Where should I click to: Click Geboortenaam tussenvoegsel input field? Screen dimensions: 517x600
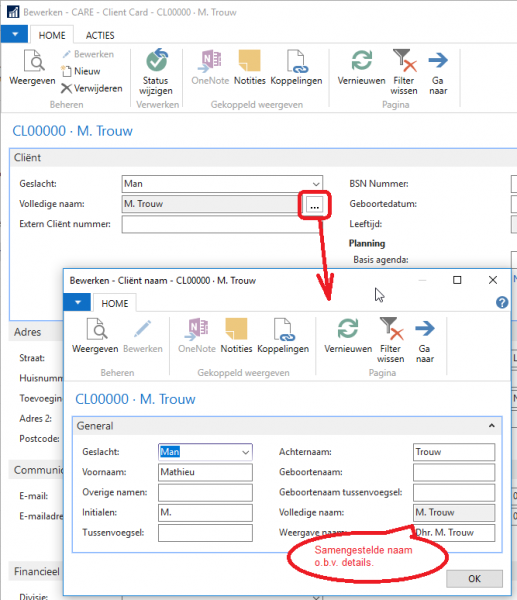click(x=454, y=492)
